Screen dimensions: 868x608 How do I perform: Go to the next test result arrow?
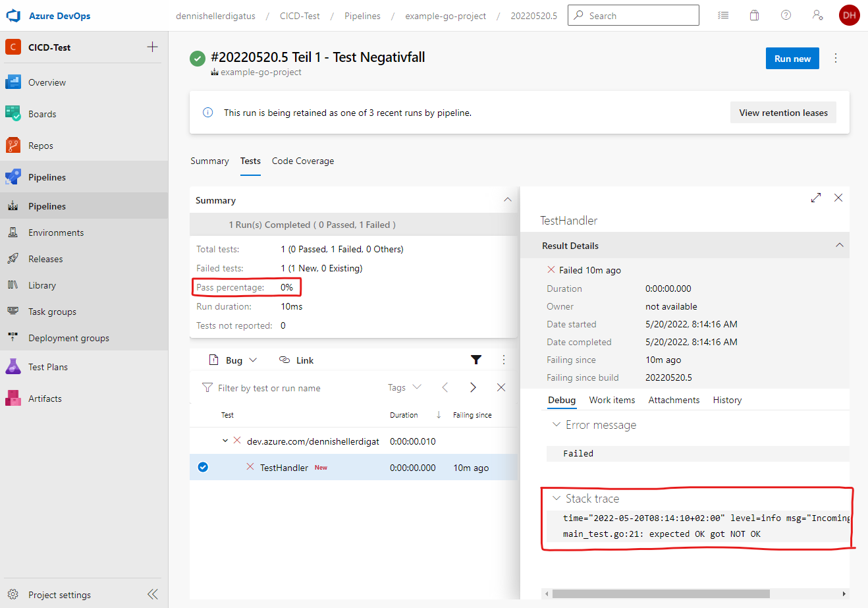coord(473,387)
